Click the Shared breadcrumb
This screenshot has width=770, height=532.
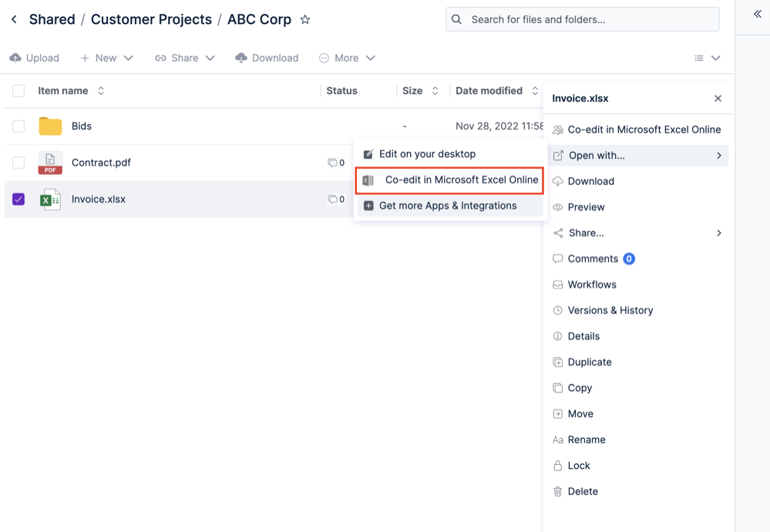(52, 19)
